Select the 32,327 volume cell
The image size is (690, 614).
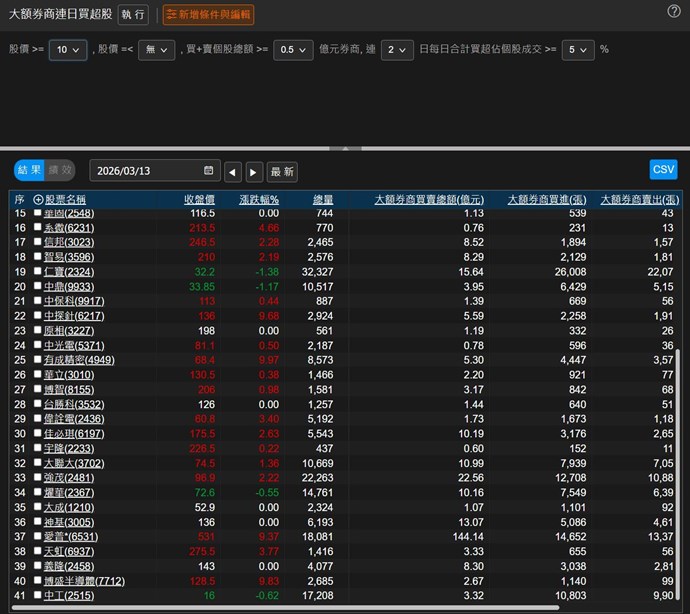click(x=317, y=272)
